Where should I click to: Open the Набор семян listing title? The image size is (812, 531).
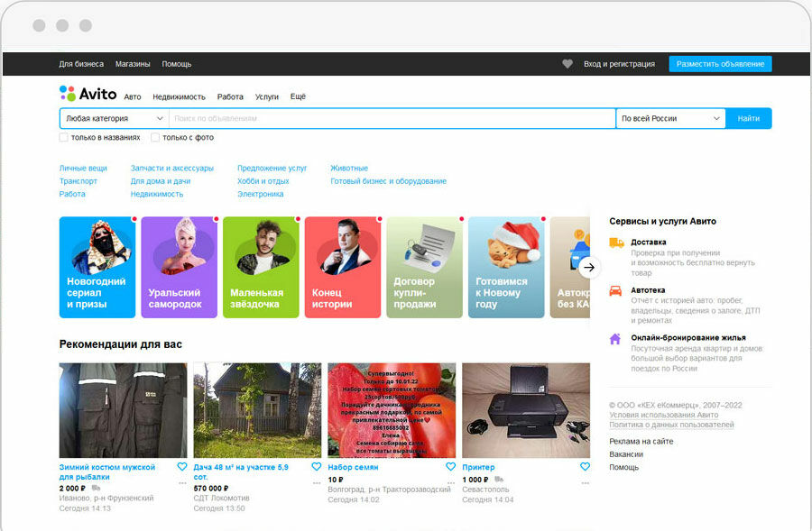(x=353, y=467)
